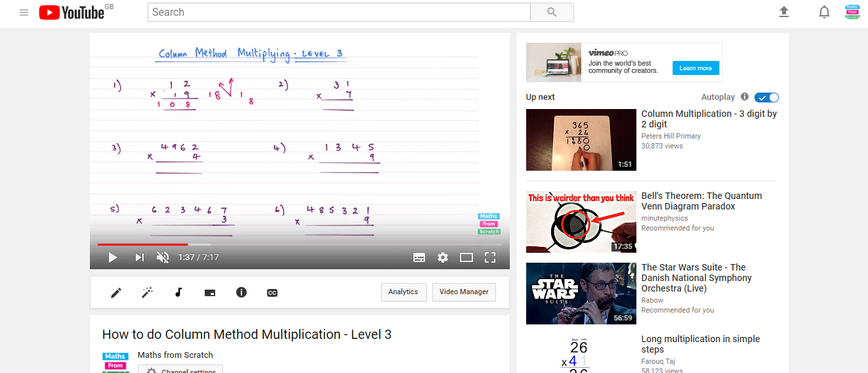Open the magic wand enhancements tool

click(x=148, y=293)
